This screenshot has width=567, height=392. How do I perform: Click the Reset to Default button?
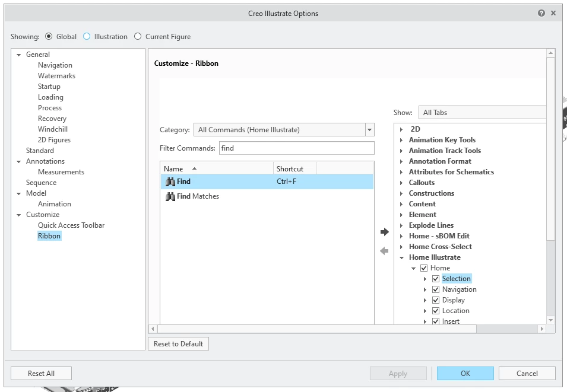click(x=178, y=343)
